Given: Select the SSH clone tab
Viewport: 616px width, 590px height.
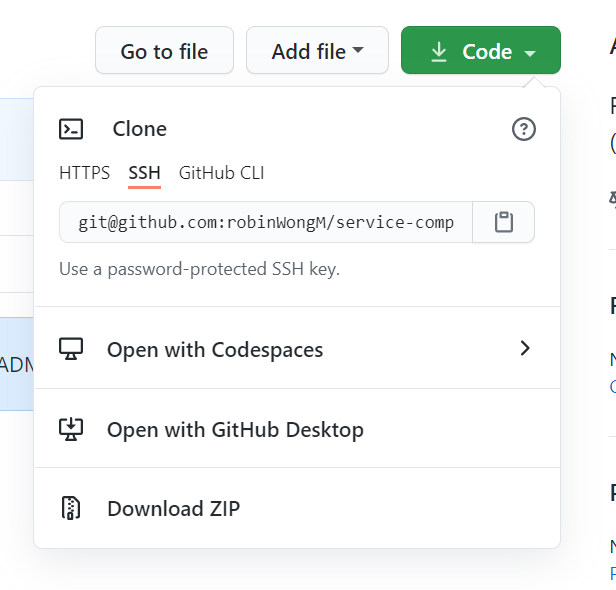Looking at the screenshot, I should click(144, 173).
